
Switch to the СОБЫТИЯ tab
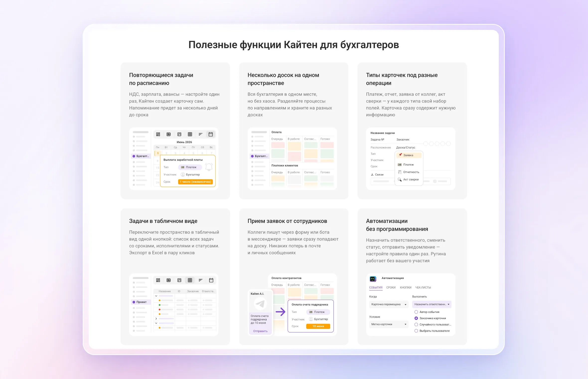[x=376, y=287]
